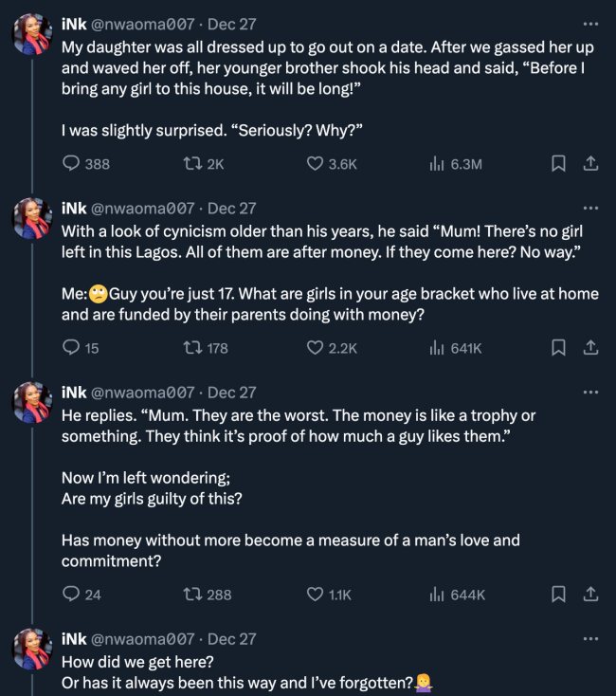Viewport: 616px width, 696px height.
Task: Repost the tweet with 178 reposts
Action: (x=190, y=348)
